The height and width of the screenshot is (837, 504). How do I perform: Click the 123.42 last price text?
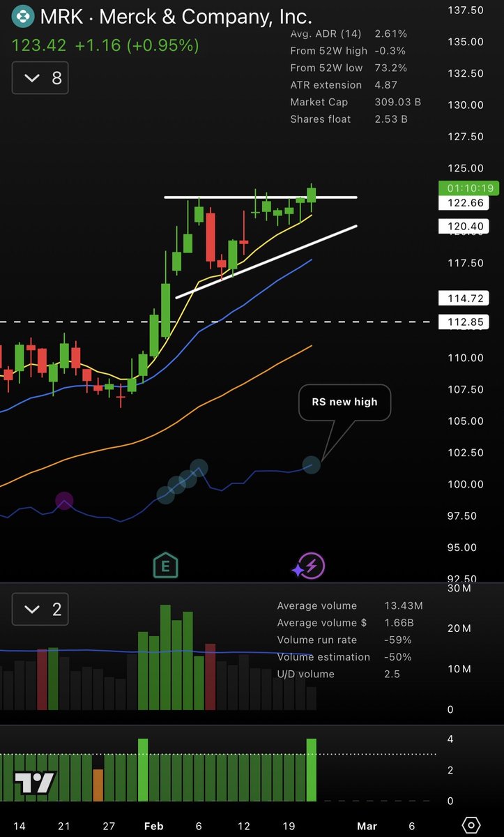[x=39, y=46]
